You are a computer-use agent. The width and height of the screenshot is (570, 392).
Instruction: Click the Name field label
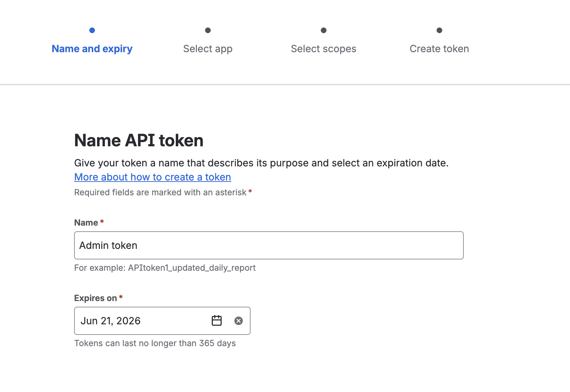point(86,223)
